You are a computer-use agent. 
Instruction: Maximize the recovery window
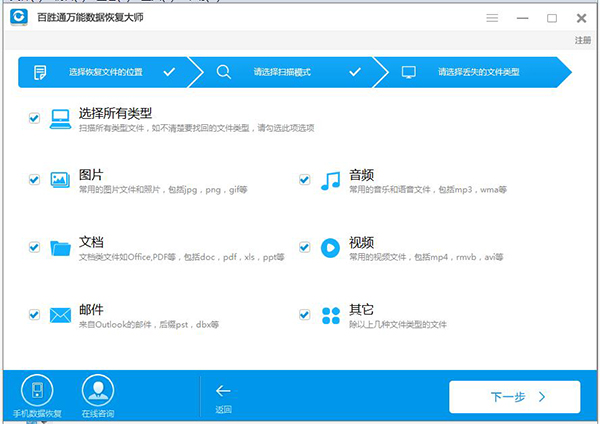552,18
